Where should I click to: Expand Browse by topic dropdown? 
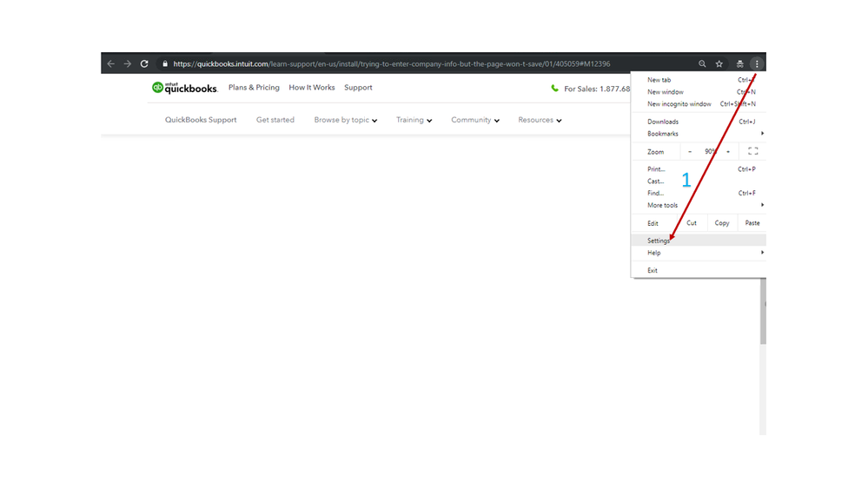[x=346, y=120]
